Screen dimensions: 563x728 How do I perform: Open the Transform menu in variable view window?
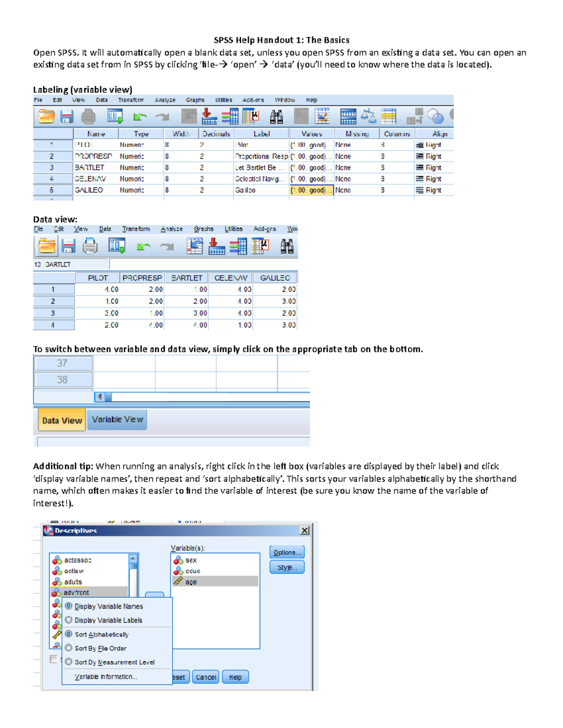pyautogui.click(x=131, y=100)
